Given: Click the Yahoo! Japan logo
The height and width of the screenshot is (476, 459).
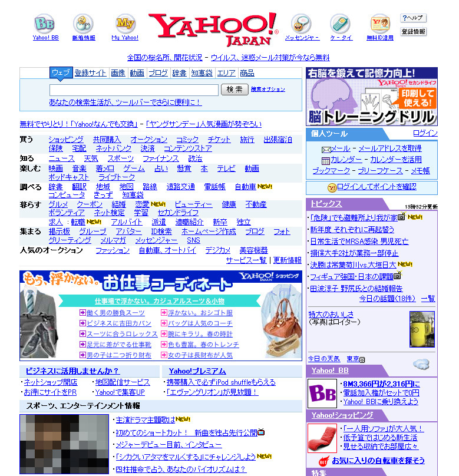Looking at the screenshot, I should [214, 29].
